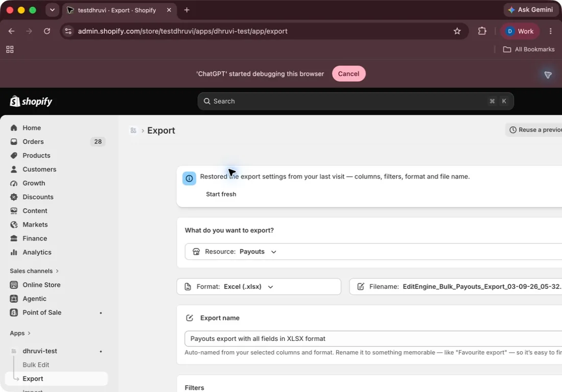
Task: Click the info icon in restored banner
Action: [189, 178]
